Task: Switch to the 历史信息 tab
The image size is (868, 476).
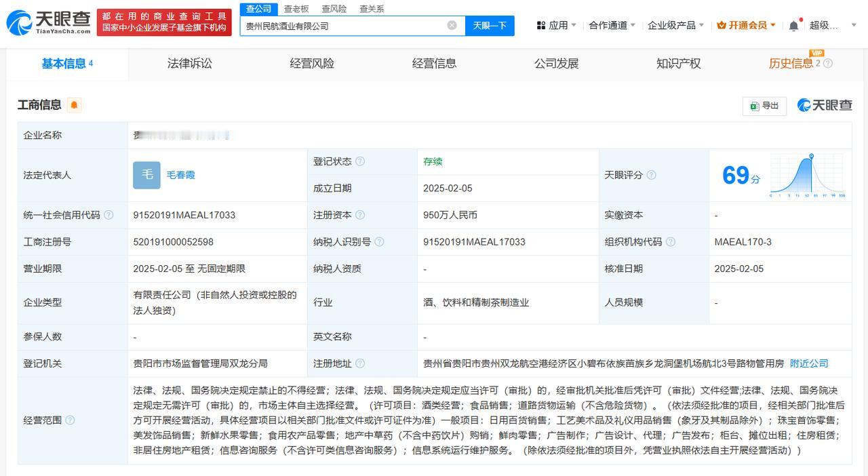Action: pos(791,64)
